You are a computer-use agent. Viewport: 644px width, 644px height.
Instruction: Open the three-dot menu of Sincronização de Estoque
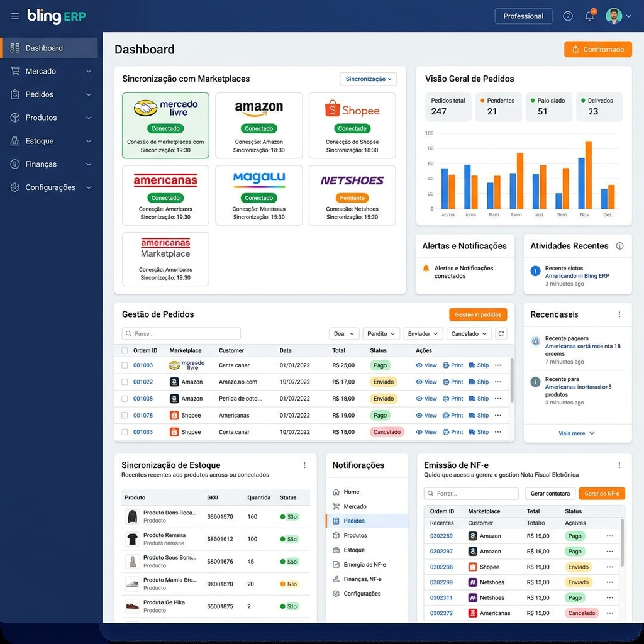[x=304, y=465]
